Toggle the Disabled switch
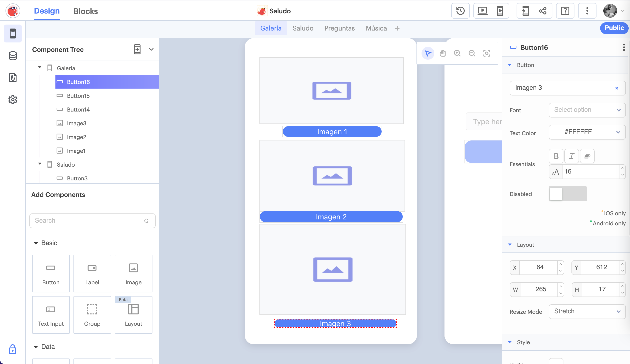 [568, 194]
